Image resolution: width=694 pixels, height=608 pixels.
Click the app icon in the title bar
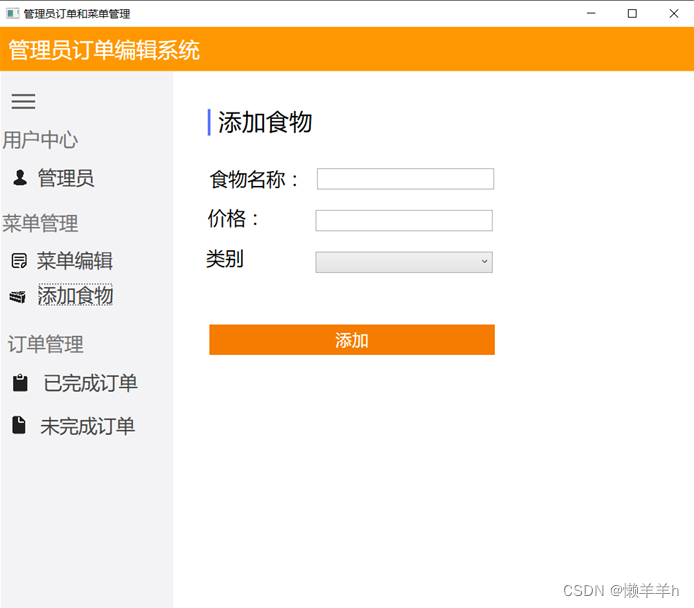(x=13, y=14)
